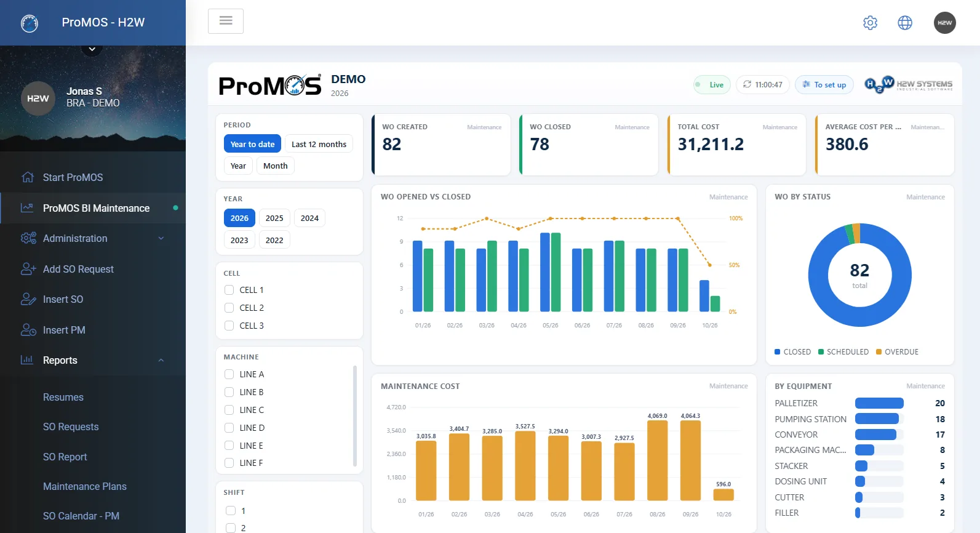Click the blue CLOSED legend swatch
980x533 pixels.
pyautogui.click(x=778, y=352)
